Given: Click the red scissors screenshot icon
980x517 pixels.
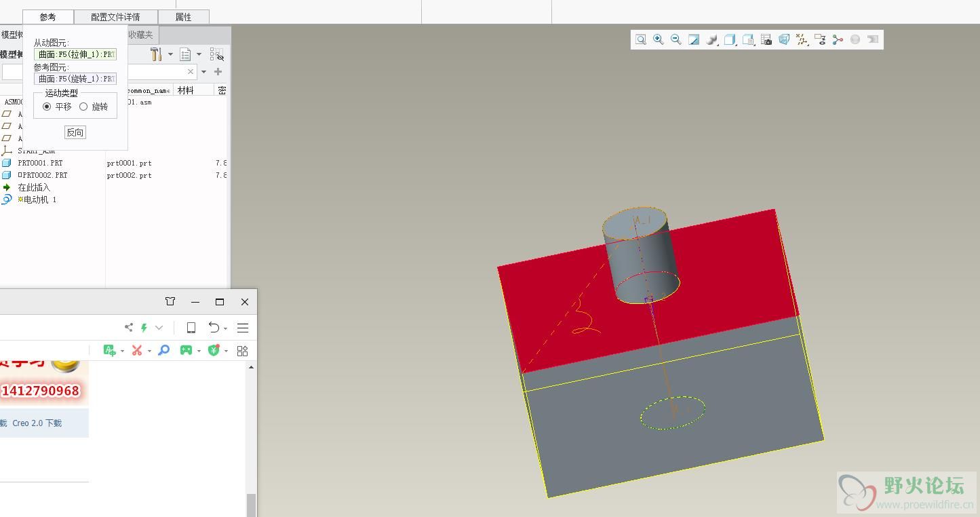Looking at the screenshot, I should [x=137, y=350].
